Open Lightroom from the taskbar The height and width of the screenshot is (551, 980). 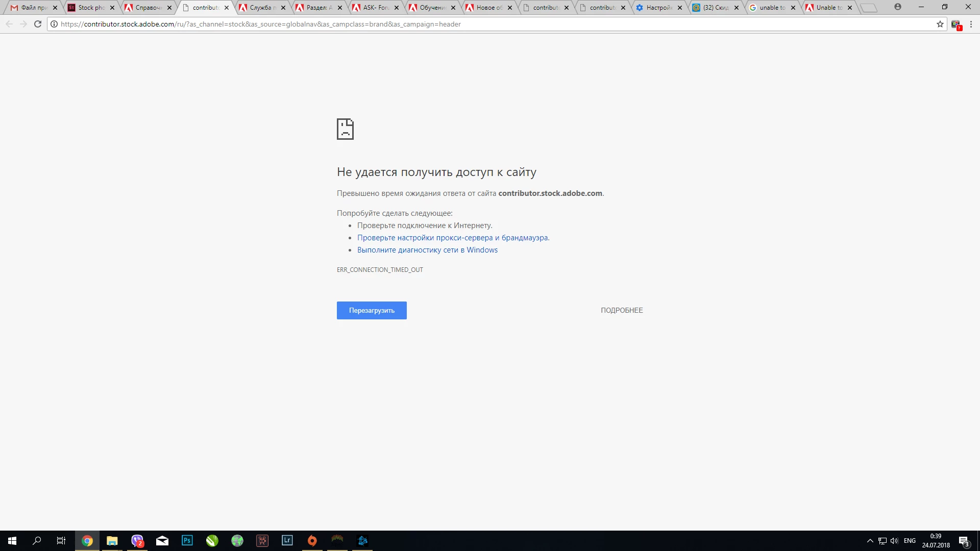287,540
